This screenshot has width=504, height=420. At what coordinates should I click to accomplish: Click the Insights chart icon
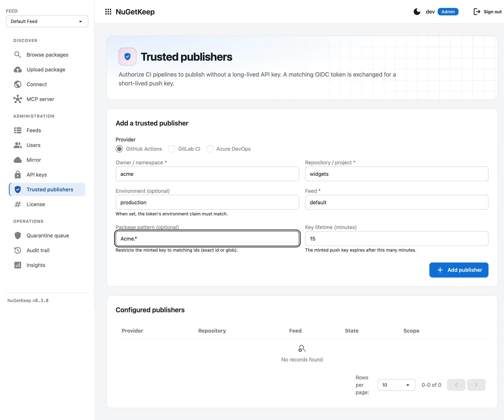[x=18, y=265]
